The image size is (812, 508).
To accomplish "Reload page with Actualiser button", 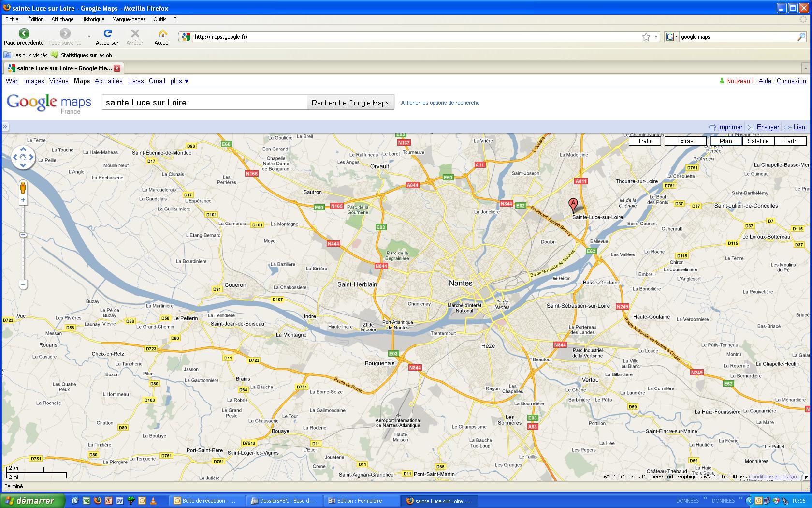I will point(107,37).
